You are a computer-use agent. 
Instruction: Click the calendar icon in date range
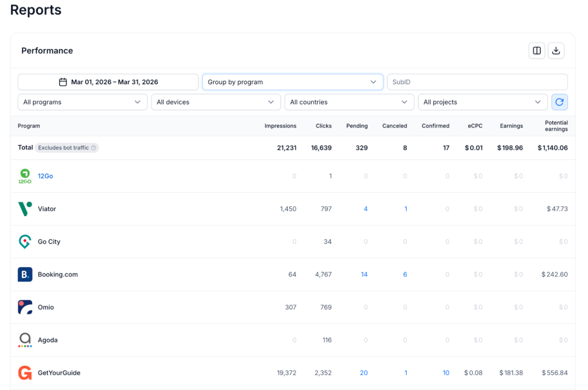(63, 82)
